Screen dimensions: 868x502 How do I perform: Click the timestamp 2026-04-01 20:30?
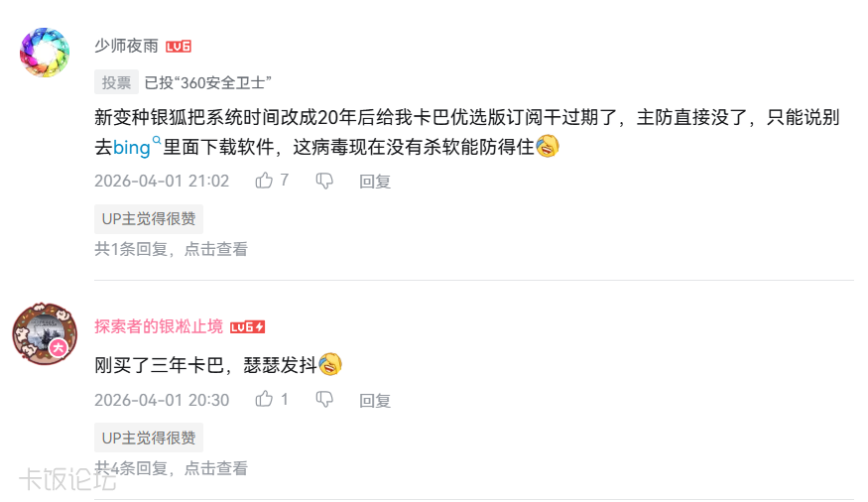pyautogui.click(x=162, y=400)
